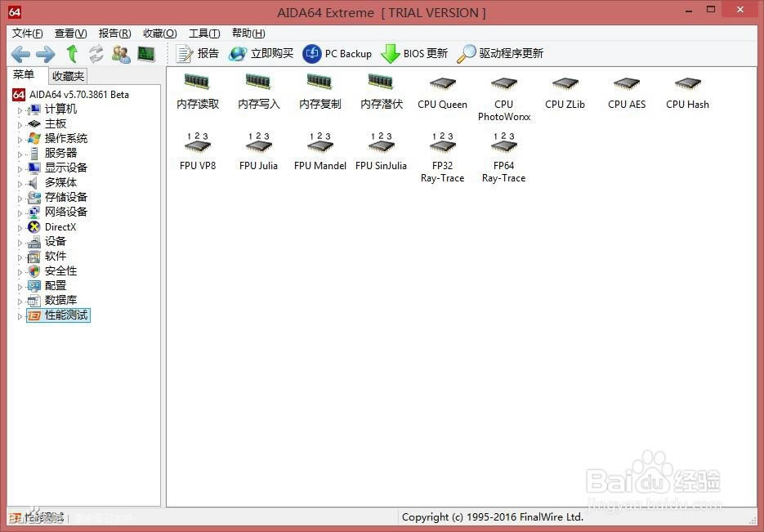Click the PC Backup toolbar button

[337, 54]
